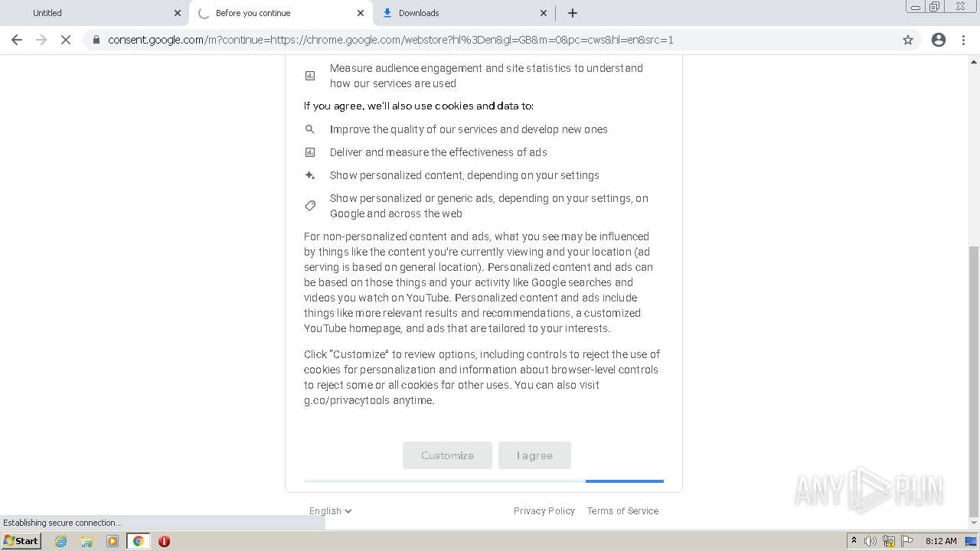Open the network tray icon

click(889, 541)
